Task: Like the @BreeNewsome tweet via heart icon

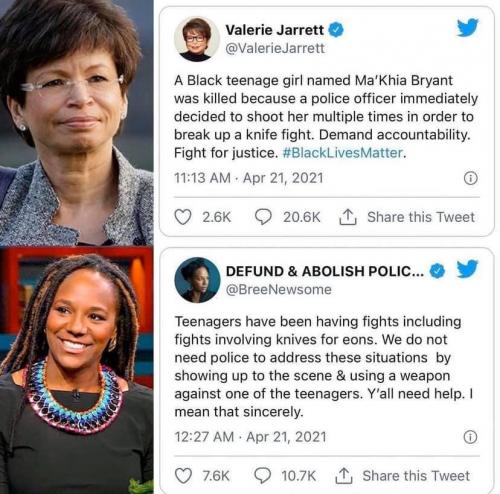Action: (183, 476)
